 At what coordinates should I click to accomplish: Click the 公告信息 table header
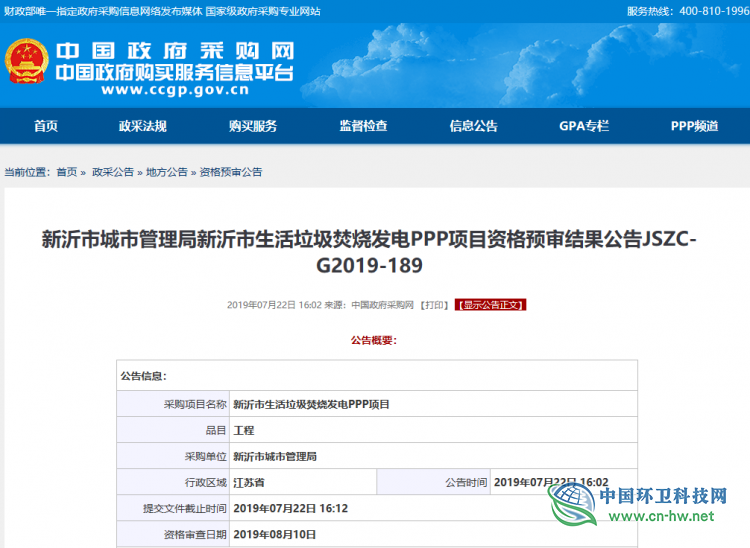click(x=143, y=376)
